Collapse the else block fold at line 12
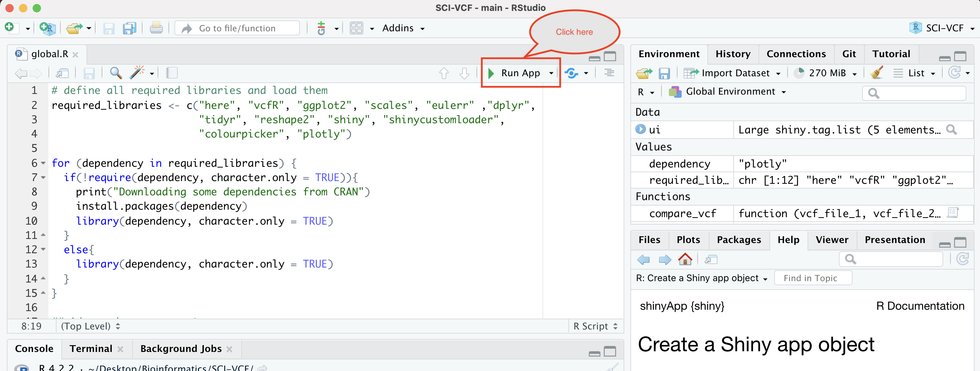The height and width of the screenshot is (371, 980). [x=43, y=249]
